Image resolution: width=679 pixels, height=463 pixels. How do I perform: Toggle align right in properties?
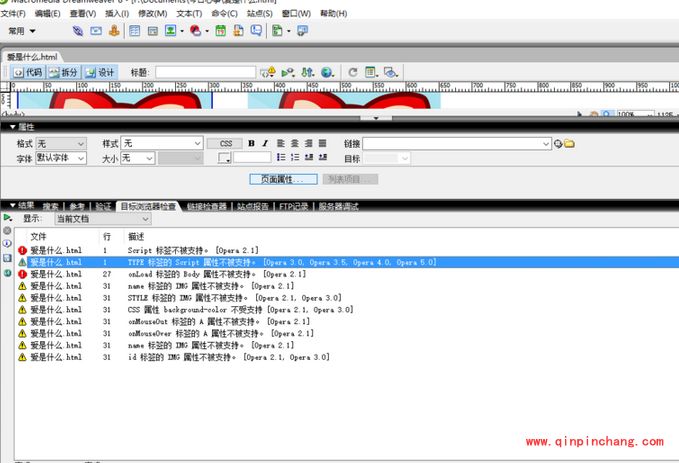tap(309, 143)
